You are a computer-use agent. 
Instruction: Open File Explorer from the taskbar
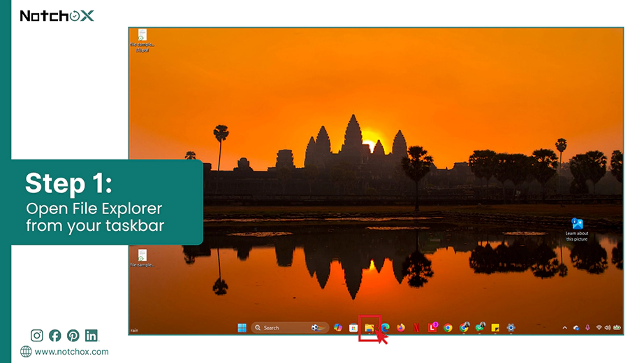(369, 327)
